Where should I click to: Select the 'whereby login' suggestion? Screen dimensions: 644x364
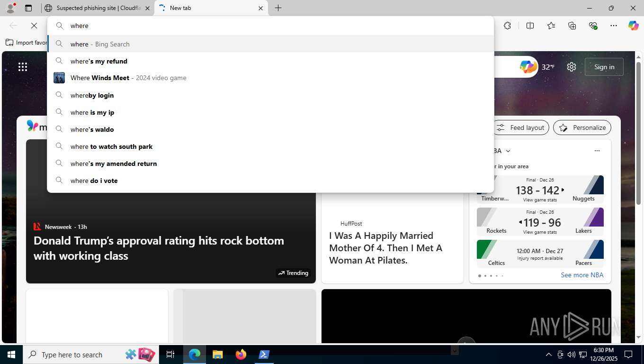point(270,95)
